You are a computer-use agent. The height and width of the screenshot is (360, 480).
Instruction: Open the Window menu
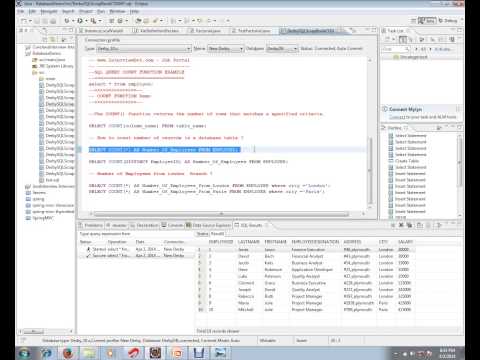point(117,11)
